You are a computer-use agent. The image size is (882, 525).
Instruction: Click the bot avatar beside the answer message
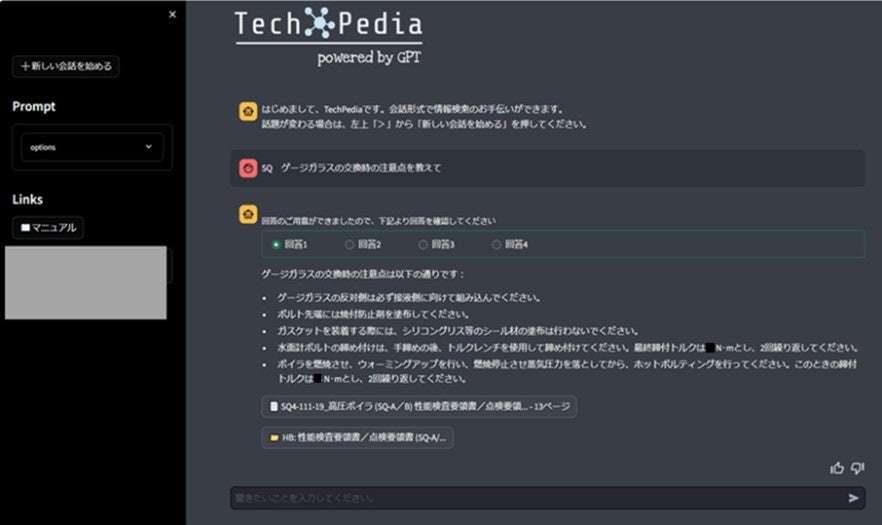tap(247, 214)
